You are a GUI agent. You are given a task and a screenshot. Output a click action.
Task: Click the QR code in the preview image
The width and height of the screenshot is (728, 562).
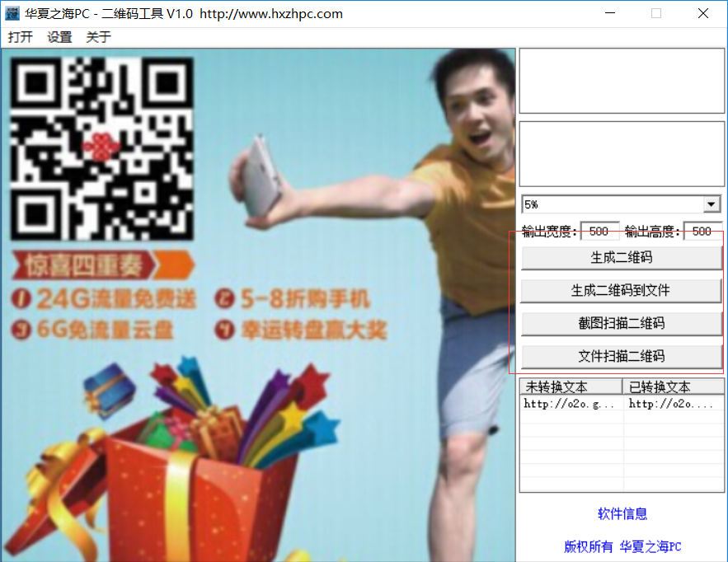(101, 148)
